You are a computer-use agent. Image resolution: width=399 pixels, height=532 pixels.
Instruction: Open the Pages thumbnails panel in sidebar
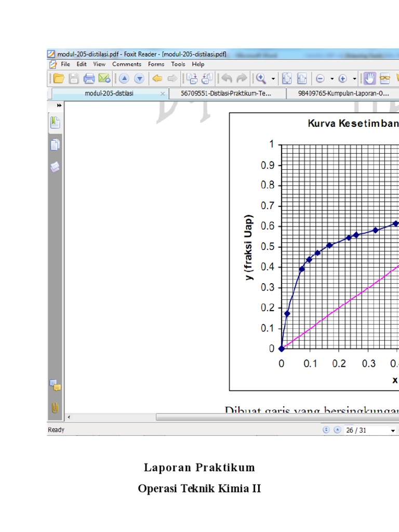point(55,145)
